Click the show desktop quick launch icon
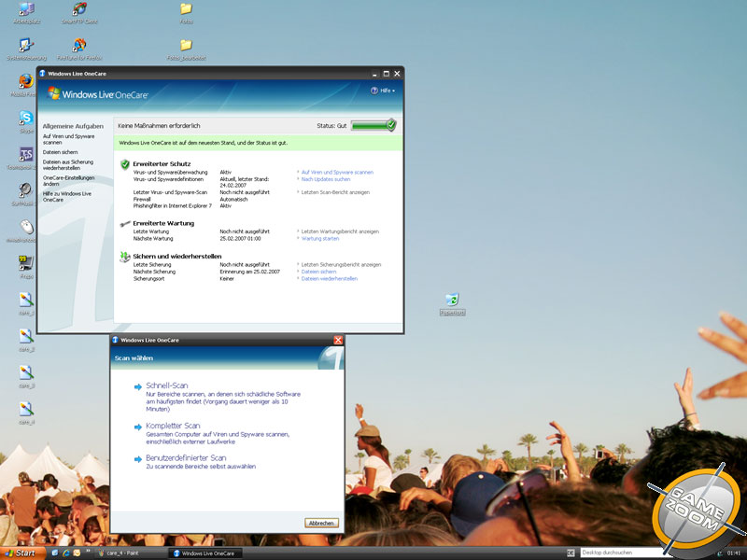The height and width of the screenshot is (560, 747). coord(55,553)
